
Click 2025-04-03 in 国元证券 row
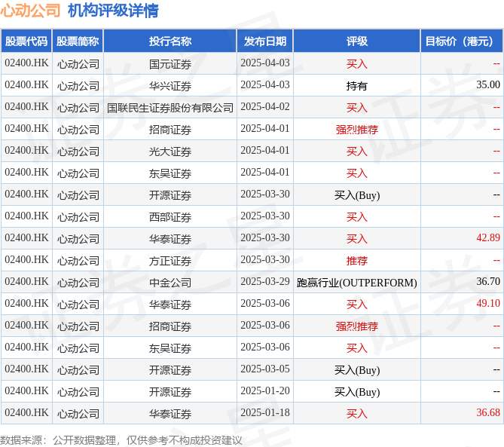265,63
